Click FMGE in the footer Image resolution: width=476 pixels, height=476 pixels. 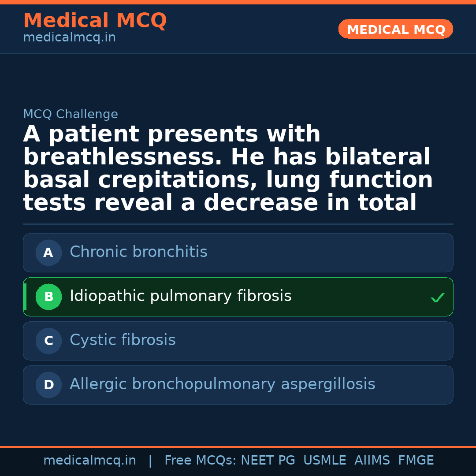coord(416,461)
